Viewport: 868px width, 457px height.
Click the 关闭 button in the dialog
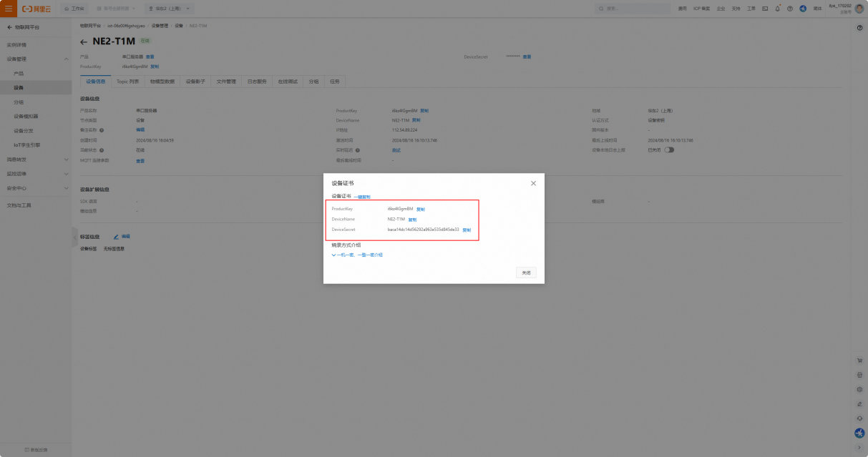(x=526, y=272)
